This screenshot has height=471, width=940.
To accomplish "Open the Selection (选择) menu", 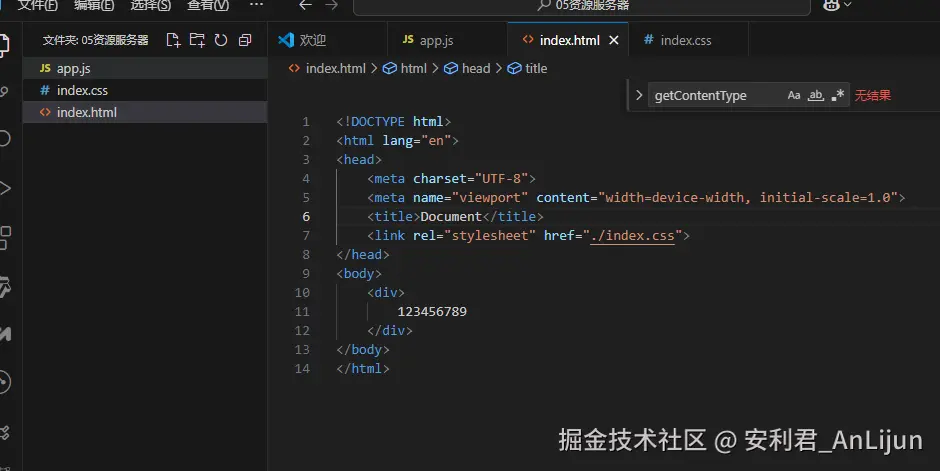I will [150, 5].
